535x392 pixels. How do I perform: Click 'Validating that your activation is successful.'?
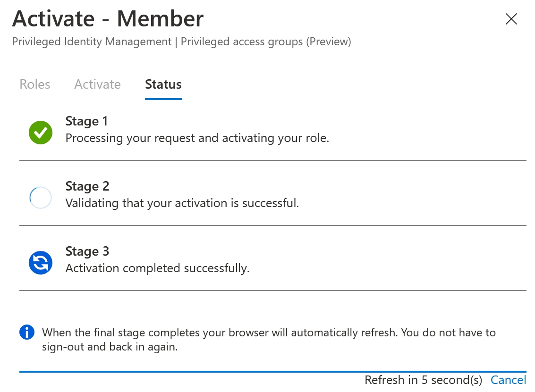coord(182,203)
